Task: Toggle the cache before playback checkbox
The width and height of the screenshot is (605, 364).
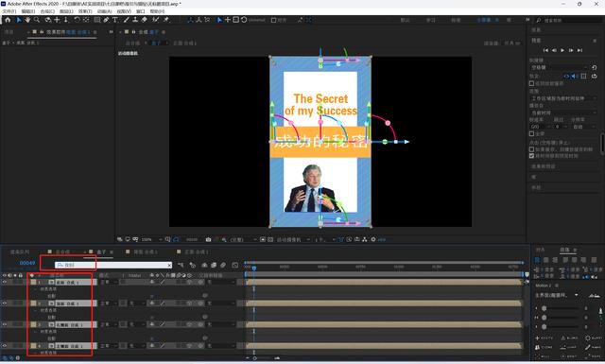Action: click(531, 83)
